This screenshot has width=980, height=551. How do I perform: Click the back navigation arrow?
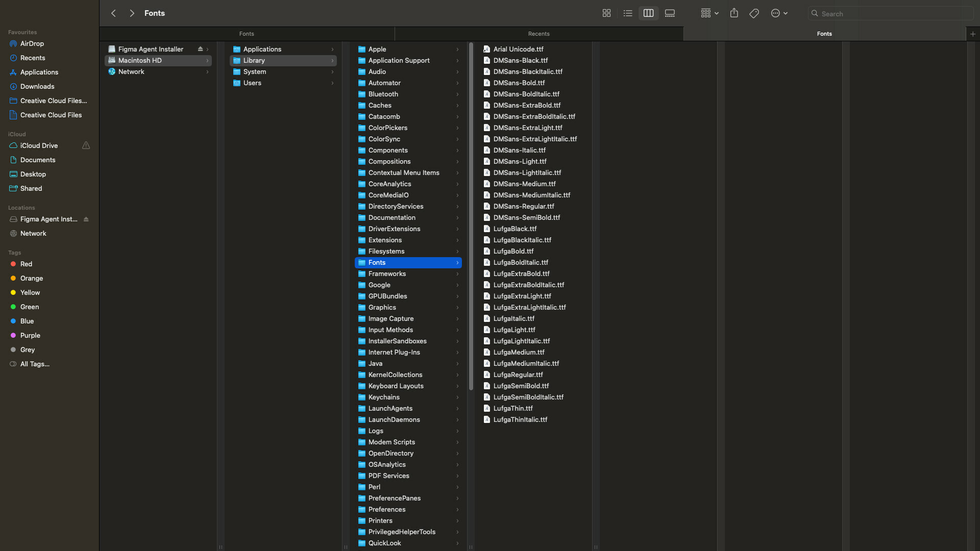pos(114,13)
